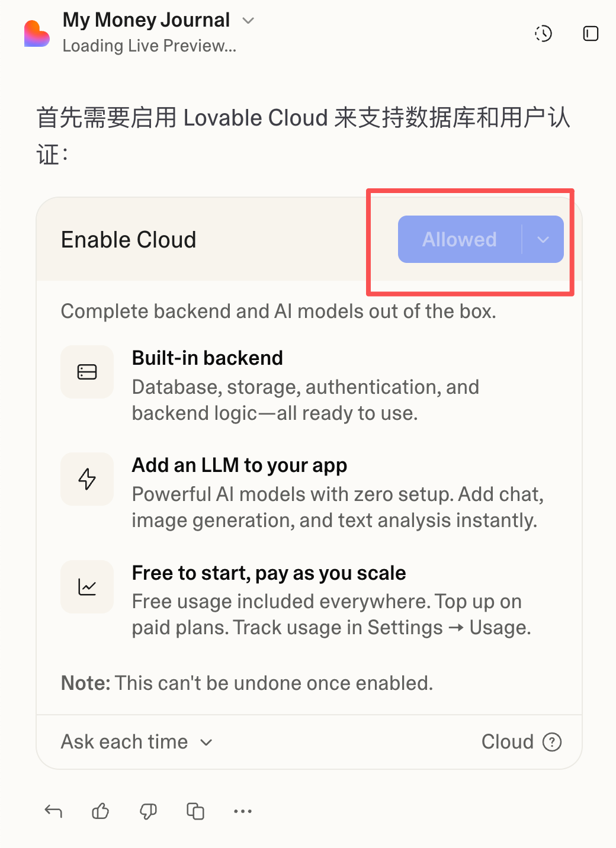Open the version history clock icon
The image size is (616, 848).
543,34
